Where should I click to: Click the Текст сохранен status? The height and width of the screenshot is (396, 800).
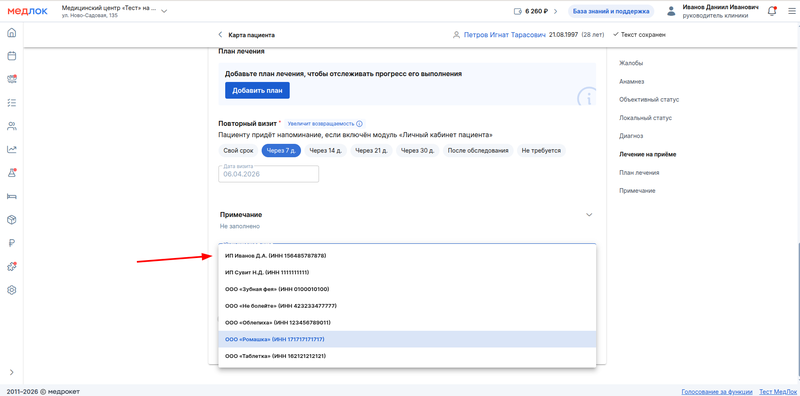(639, 35)
